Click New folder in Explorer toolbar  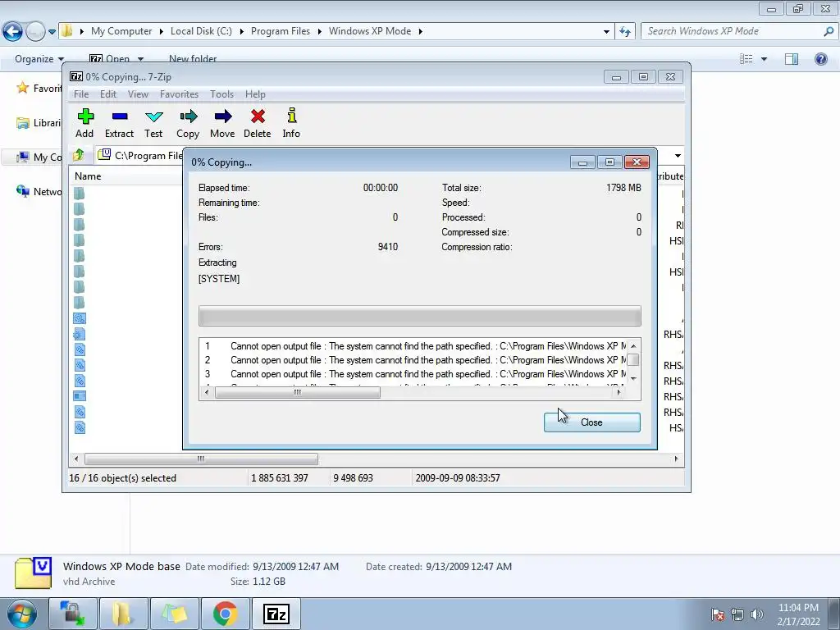click(x=193, y=59)
